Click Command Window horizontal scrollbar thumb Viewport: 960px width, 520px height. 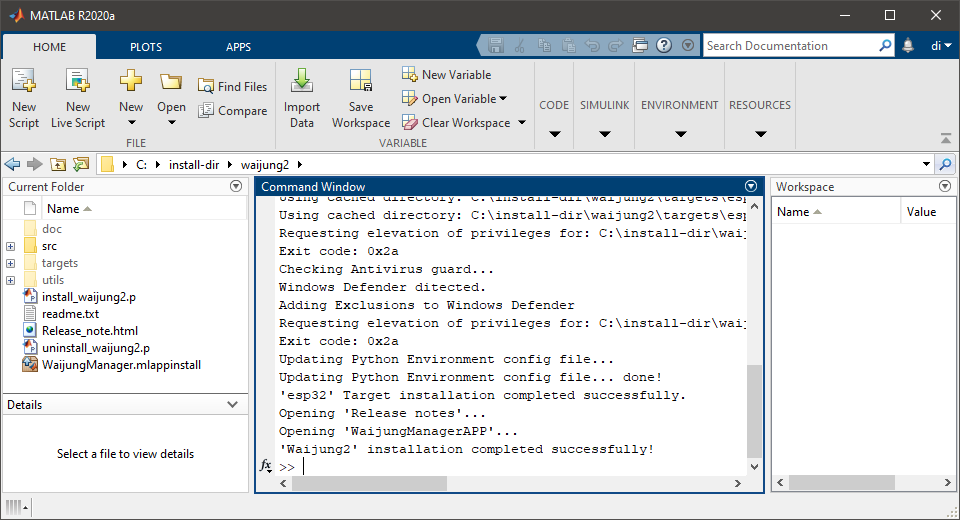click(x=370, y=483)
